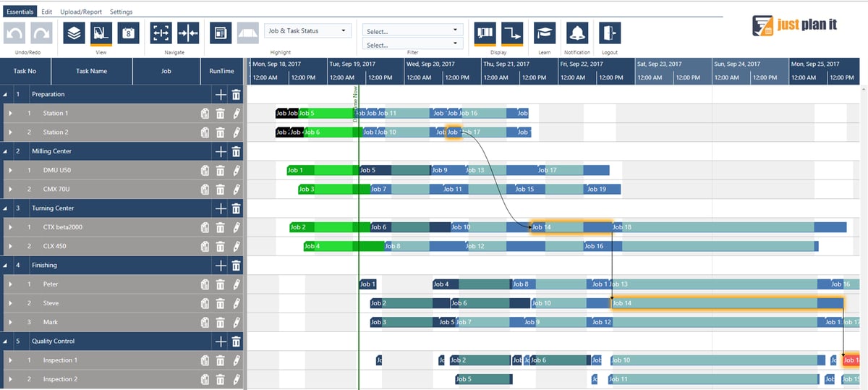Expand the Station 1 row
The width and height of the screenshot is (868, 390).
[x=10, y=114]
